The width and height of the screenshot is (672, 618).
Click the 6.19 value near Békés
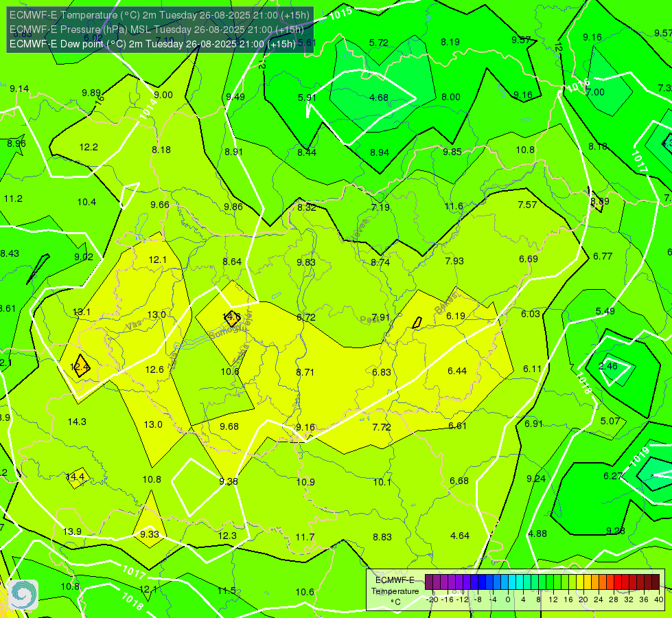coord(456,316)
